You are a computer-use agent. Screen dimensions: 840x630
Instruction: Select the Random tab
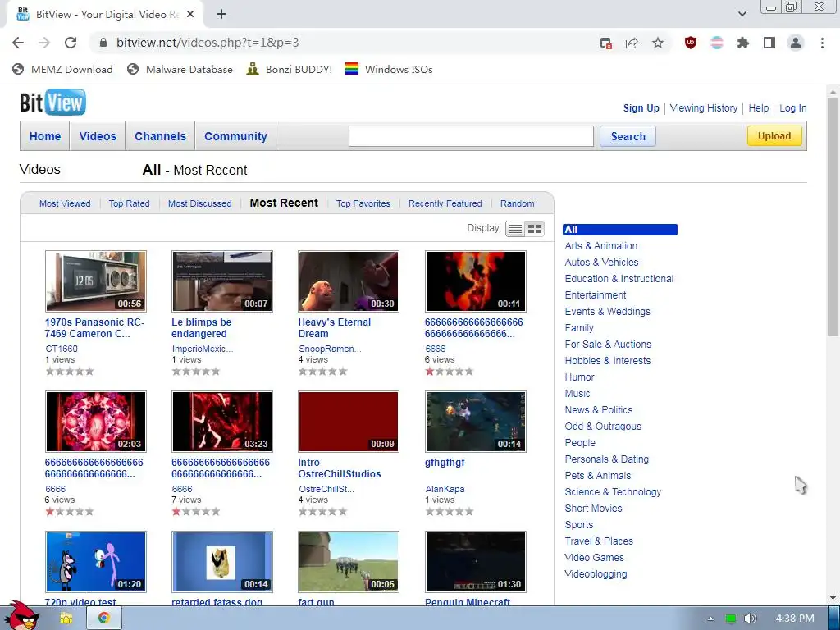coord(517,203)
